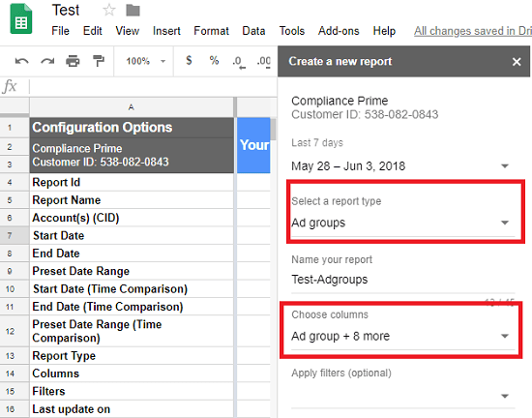
Task: Open the Insert menu
Action: pos(166,31)
